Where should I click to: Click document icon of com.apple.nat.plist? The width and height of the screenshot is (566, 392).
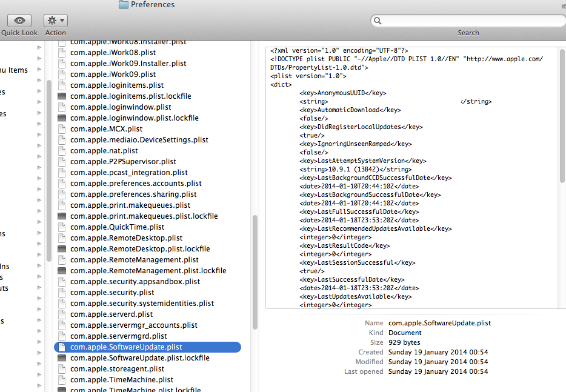62,150
